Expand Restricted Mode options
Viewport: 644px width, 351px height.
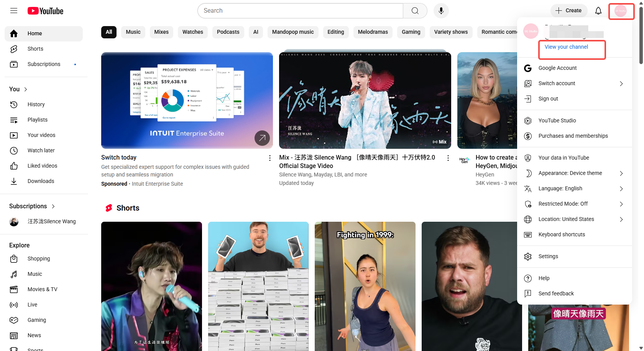click(x=575, y=204)
